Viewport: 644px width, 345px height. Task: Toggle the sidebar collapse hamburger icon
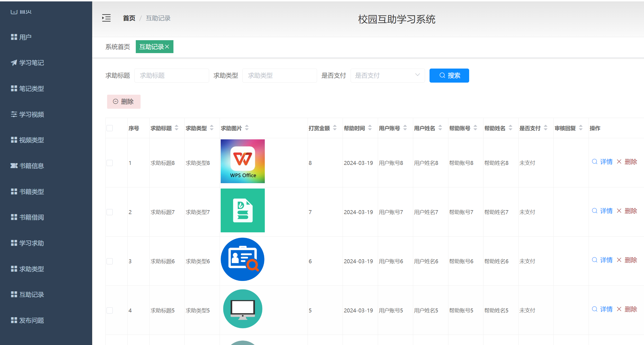pos(106,18)
